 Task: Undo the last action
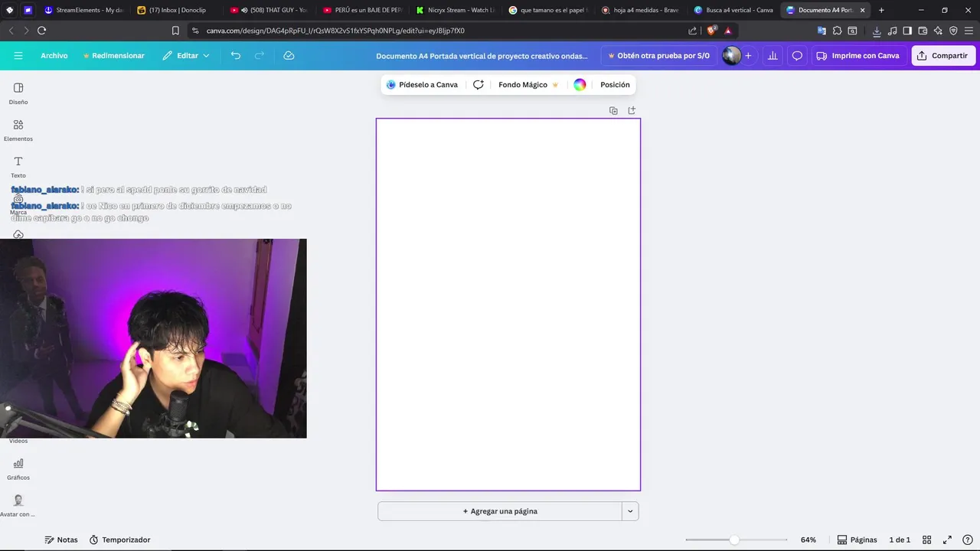click(x=236, y=56)
